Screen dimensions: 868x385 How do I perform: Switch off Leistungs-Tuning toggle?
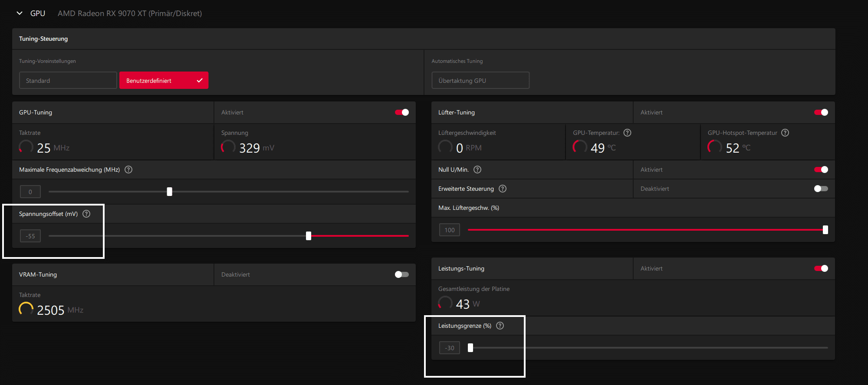821,268
